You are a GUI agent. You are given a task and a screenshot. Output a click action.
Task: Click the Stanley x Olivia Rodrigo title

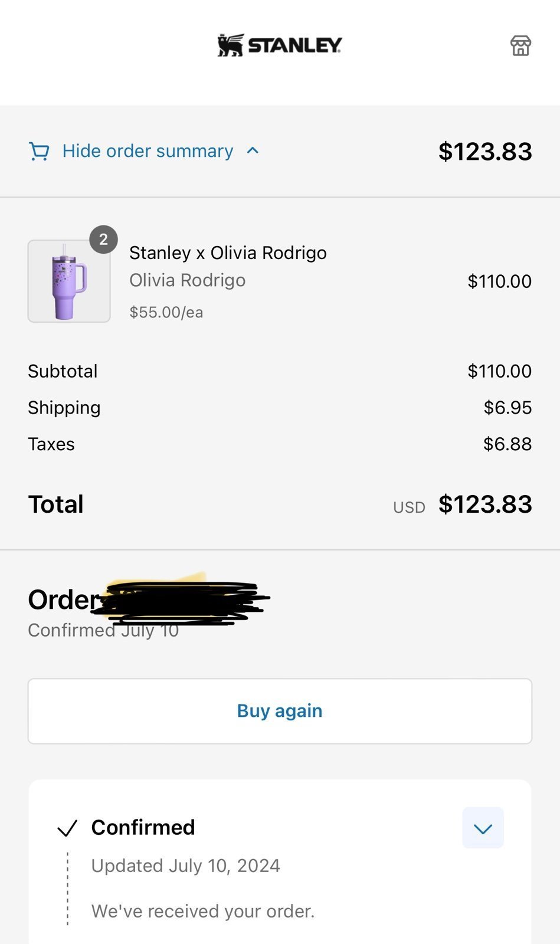(x=228, y=253)
